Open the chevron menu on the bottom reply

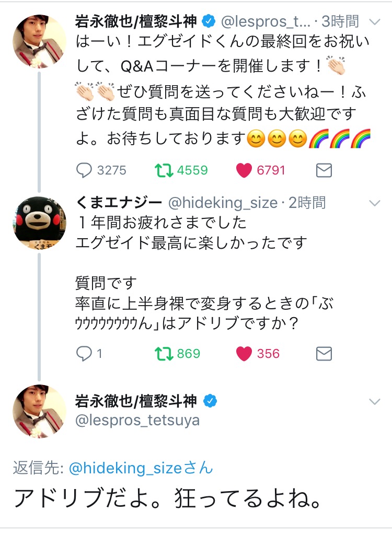(375, 402)
